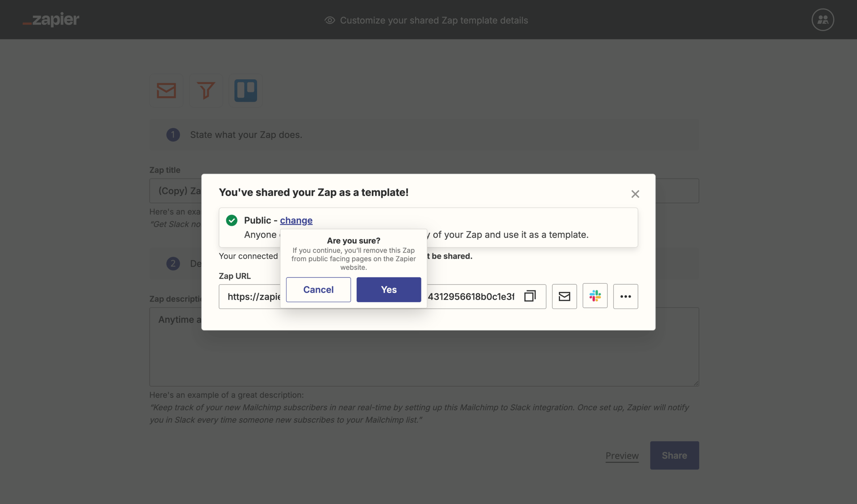Toggle the green Public status checkmark
Image resolution: width=857 pixels, height=504 pixels.
pyautogui.click(x=232, y=220)
